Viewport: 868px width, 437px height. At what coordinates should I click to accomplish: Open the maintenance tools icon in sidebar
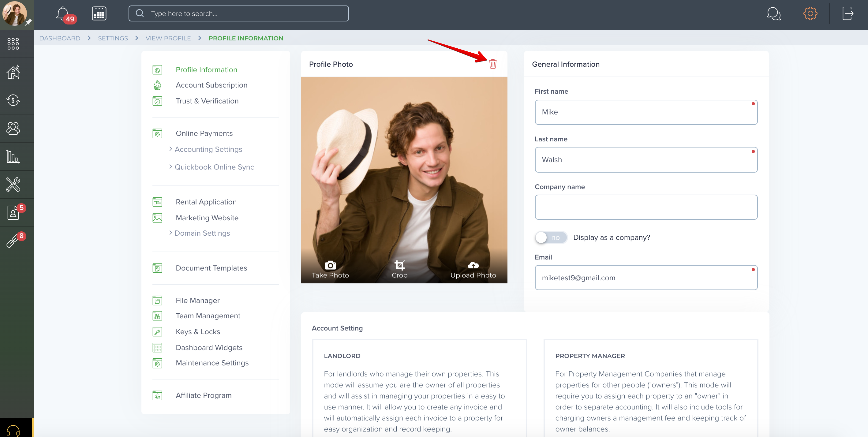[13, 184]
